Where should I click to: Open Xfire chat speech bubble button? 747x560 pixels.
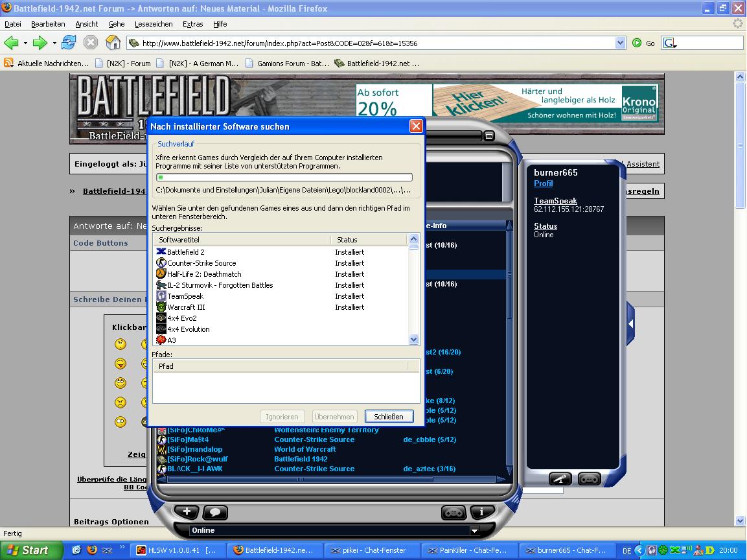[x=215, y=512]
